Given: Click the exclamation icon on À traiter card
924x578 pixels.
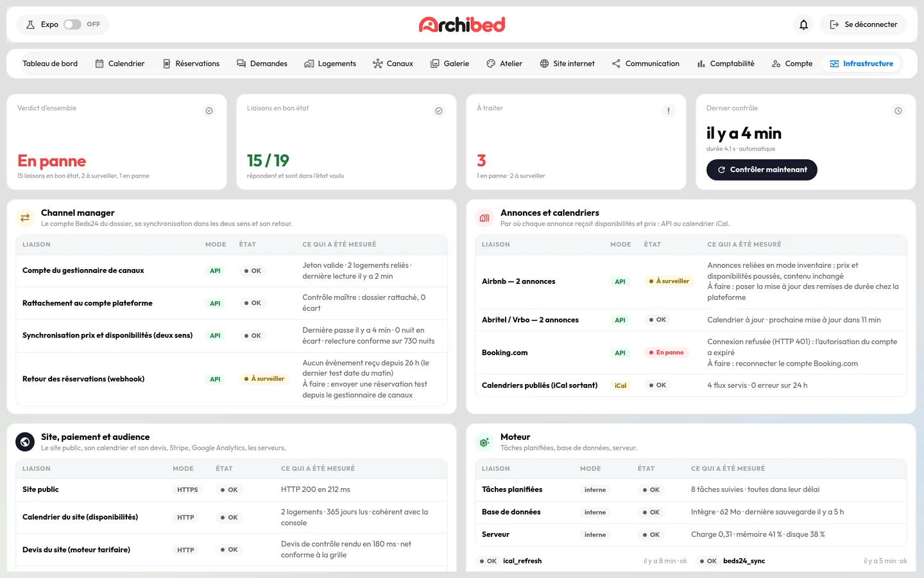Looking at the screenshot, I should [669, 110].
